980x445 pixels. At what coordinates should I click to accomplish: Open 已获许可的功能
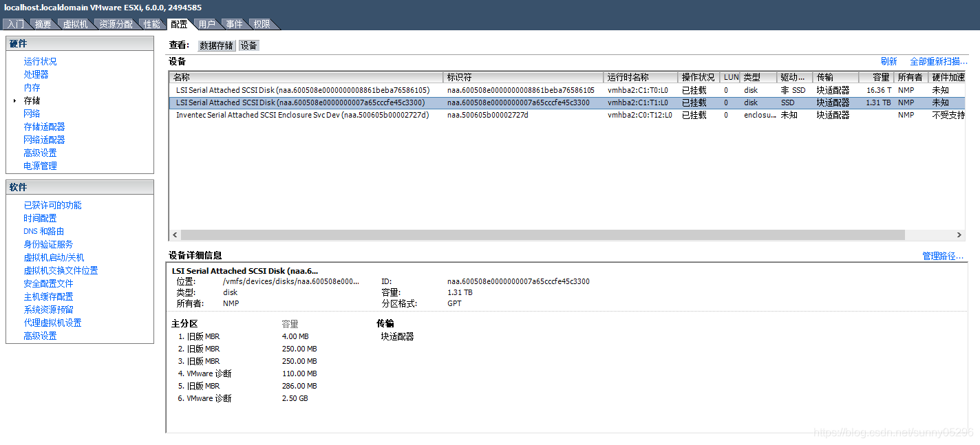click(x=52, y=205)
